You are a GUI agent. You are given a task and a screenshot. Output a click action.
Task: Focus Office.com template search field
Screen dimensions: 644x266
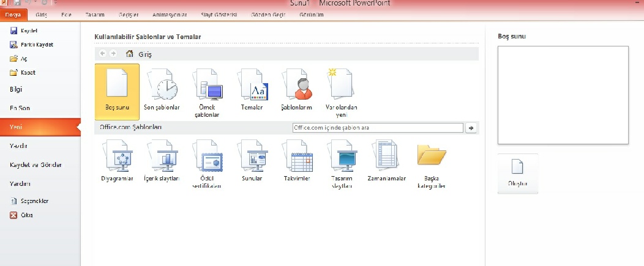(378, 128)
